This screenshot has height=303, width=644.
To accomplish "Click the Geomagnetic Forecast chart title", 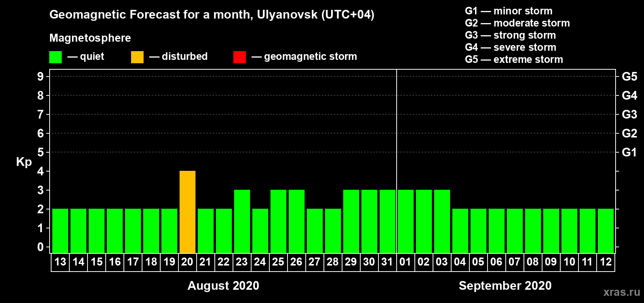I will (212, 15).
